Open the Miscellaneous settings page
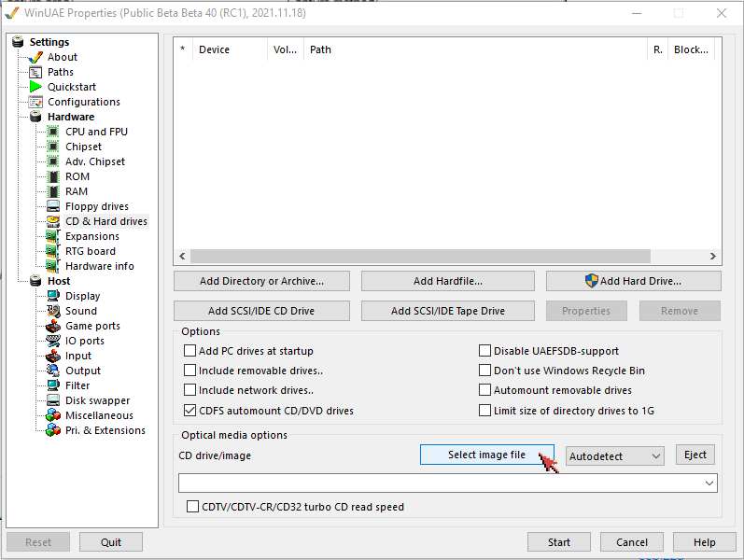 pos(99,415)
